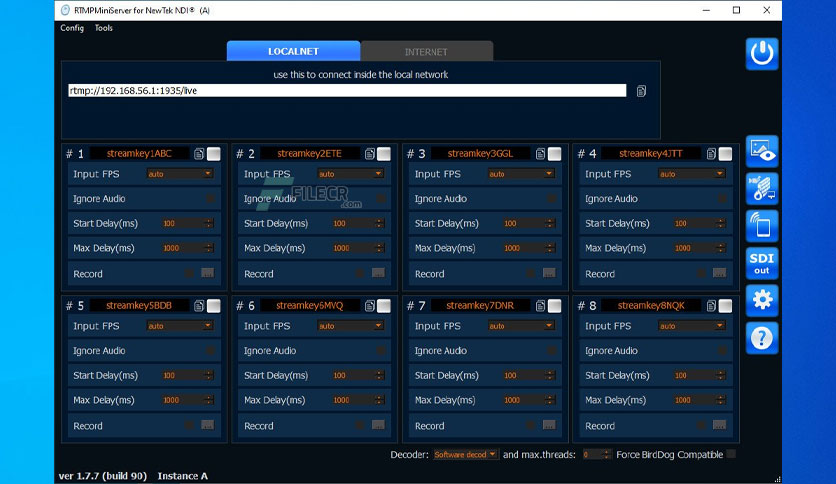Viewport: 836px width, 484px height.
Task: Expand the Decoder dropdown
Action: [x=465, y=455]
